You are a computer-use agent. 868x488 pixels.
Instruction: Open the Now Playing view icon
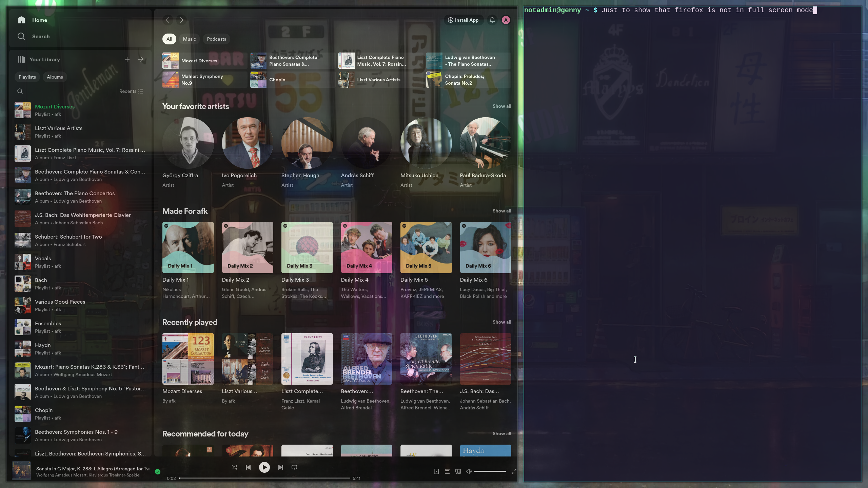coord(436,471)
